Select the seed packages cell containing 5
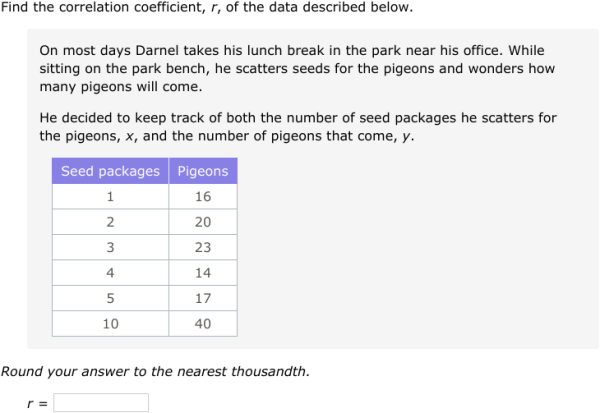600x413 pixels. pyautogui.click(x=110, y=298)
